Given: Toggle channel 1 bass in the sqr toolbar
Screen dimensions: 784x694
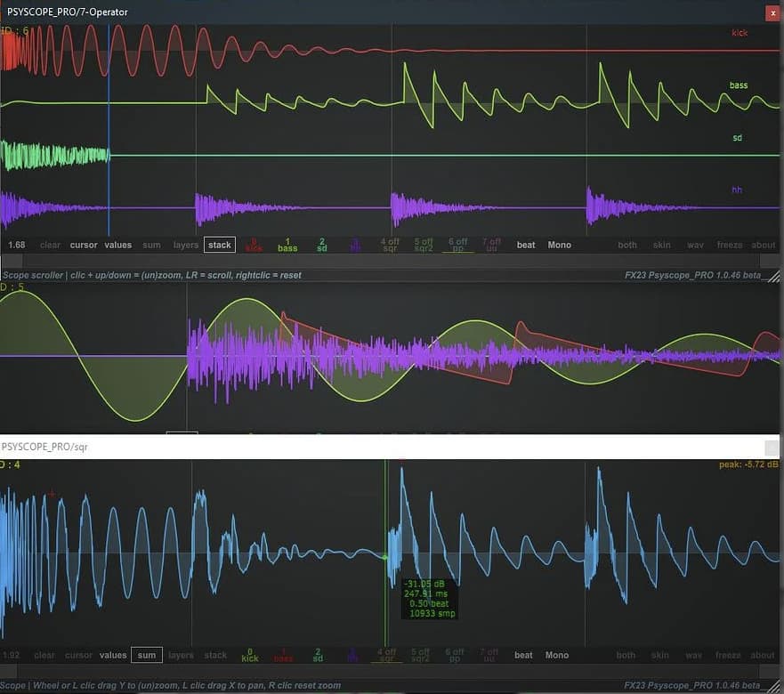Looking at the screenshot, I should [x=284, y=656].
